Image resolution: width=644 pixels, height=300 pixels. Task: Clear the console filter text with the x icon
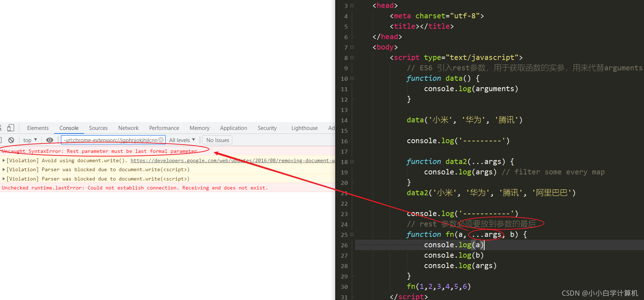click(x=161, y=140)
